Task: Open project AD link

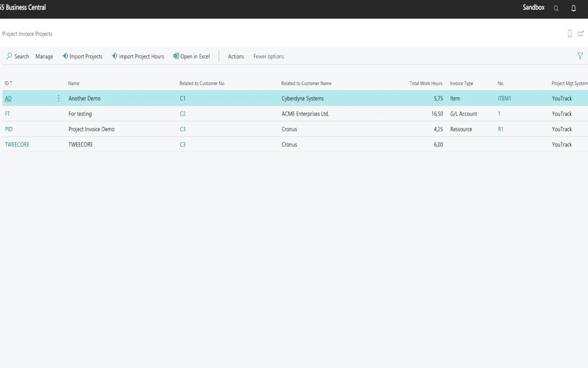Action: [x=8, y=98]
